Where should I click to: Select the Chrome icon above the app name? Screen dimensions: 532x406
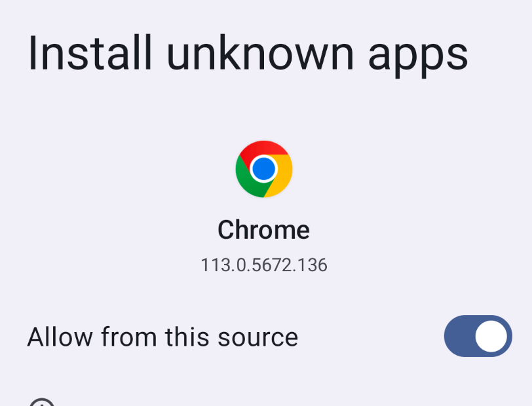pyautogui.click(x=264, y=168)
